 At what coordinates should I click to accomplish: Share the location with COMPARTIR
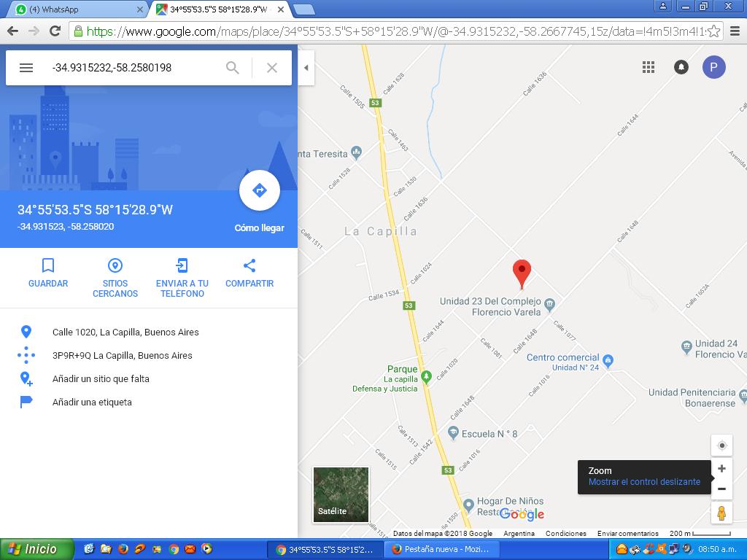pyautogui.click(x=249, y=273)
